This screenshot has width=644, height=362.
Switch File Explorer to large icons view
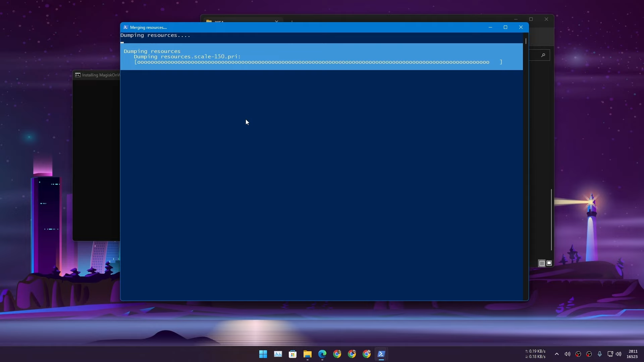click(549, 263)
